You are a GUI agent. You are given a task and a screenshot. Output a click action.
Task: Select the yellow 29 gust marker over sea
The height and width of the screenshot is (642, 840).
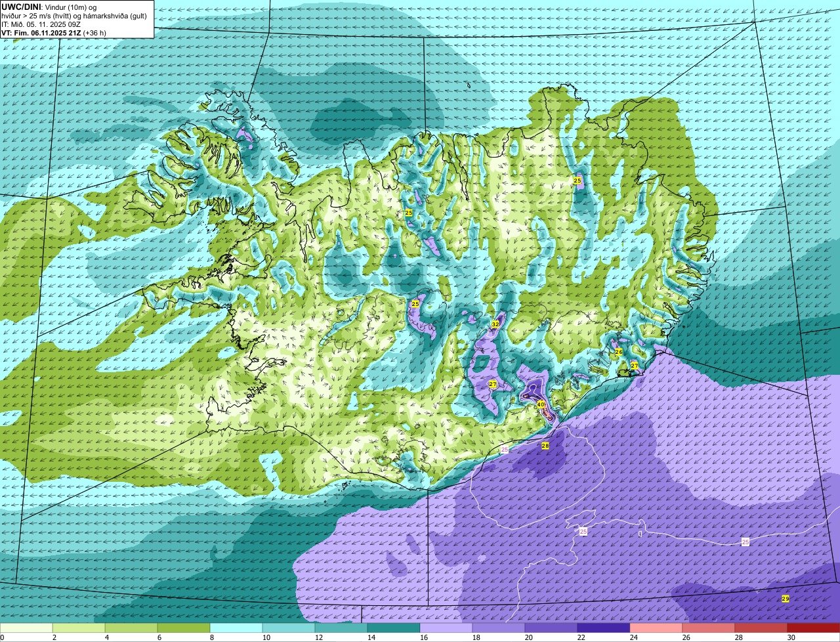pos(786,599)
